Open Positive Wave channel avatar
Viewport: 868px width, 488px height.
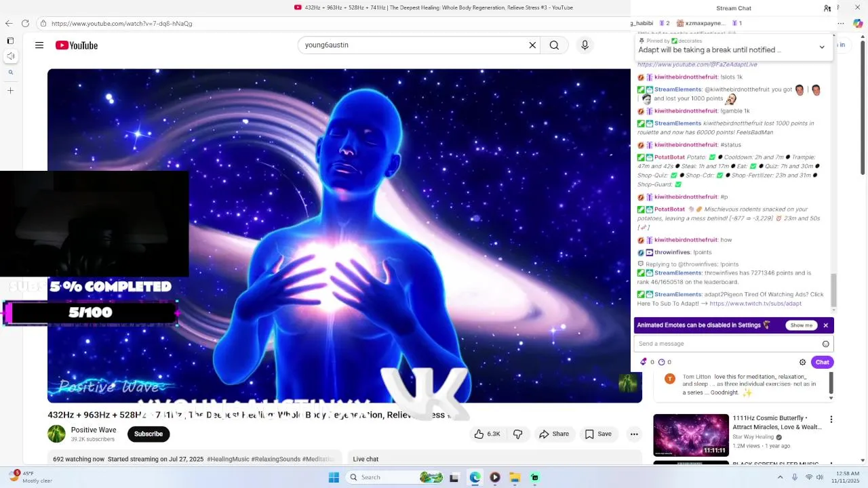[x=56, y=434]
